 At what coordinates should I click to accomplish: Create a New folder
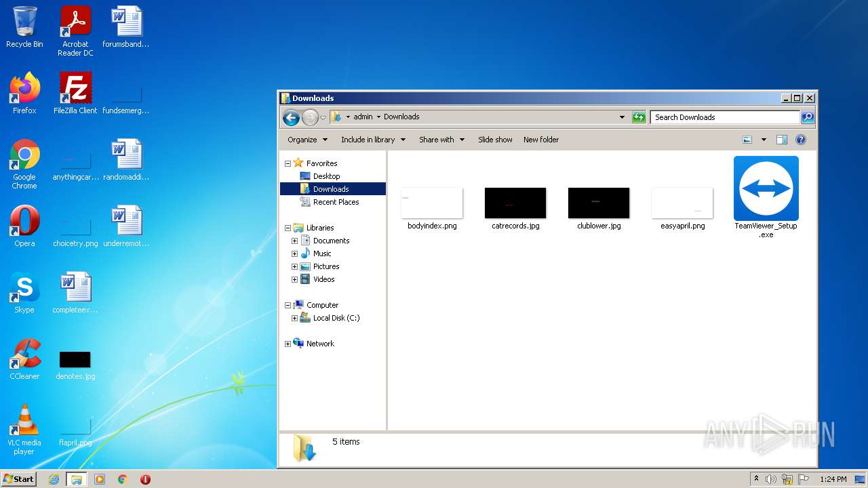point(541,140)
